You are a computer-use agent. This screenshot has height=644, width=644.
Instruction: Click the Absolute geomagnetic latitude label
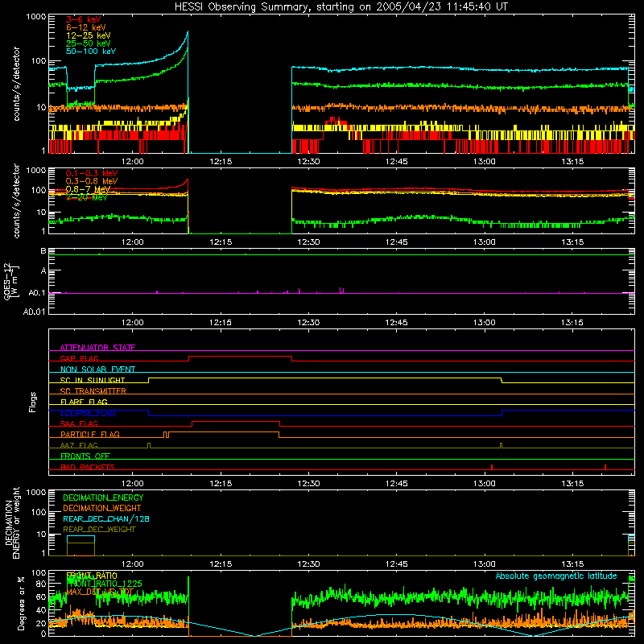[x=556, y=576]
